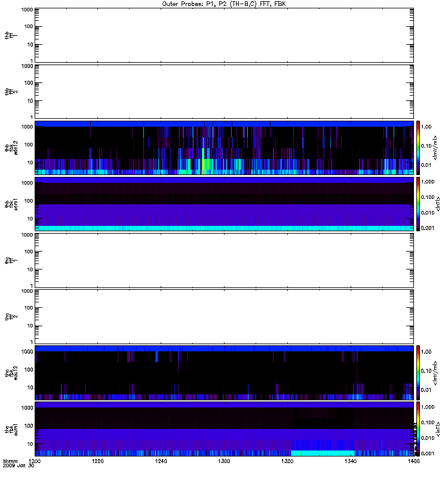Click the "thb fbk scm1" panel axis label

(11, 204)
